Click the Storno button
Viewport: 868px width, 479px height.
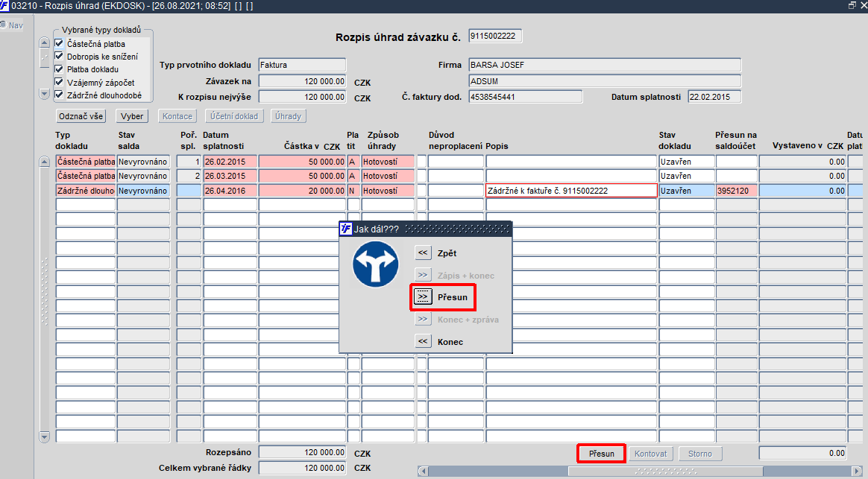click(x=700, y=454)
